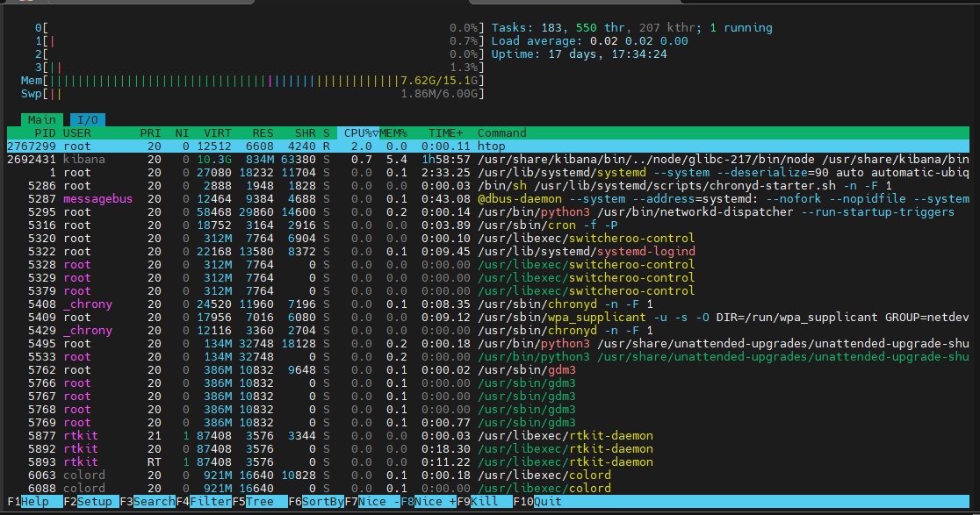Open the Filter with the F4 button
Screen dimensions: 980x515
[x=204, y=501]
